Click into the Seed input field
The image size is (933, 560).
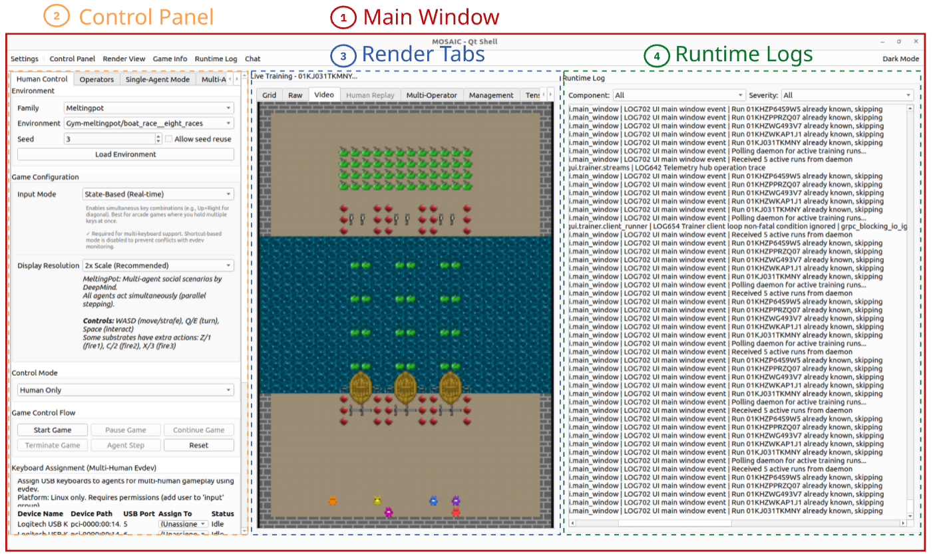pos(109,139)
